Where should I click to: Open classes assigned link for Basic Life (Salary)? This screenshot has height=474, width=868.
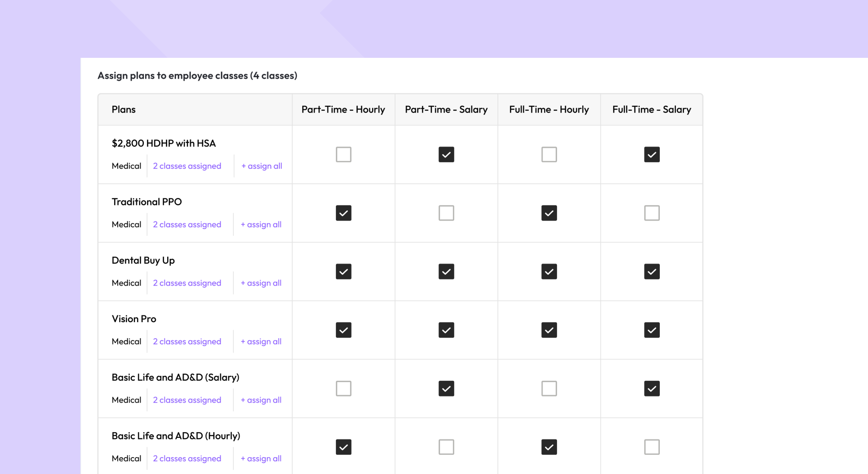tap(187, 400)
